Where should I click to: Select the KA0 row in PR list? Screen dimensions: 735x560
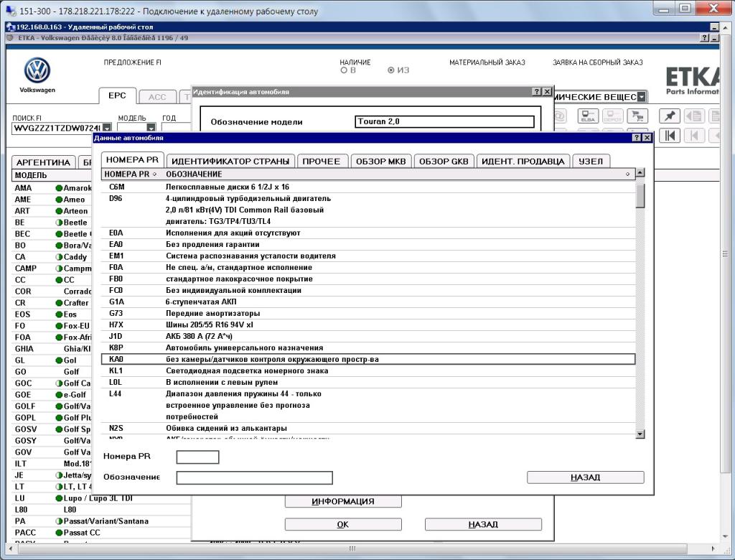coord(368,359)
